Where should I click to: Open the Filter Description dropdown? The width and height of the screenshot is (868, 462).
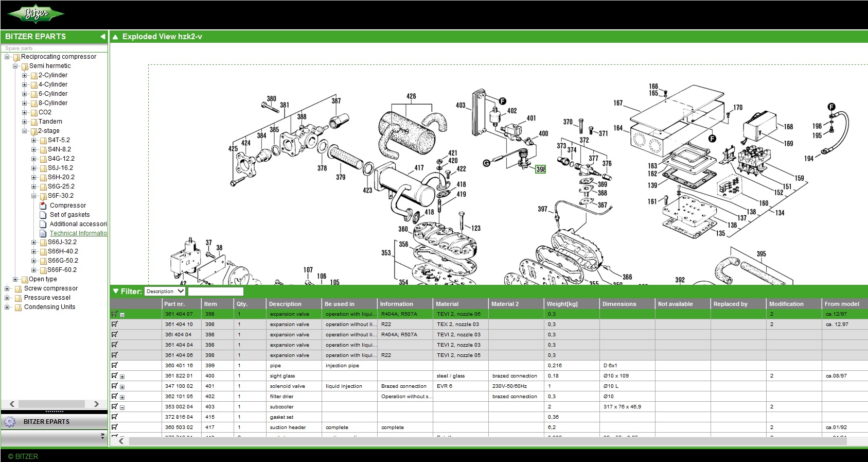pos(165,292)
